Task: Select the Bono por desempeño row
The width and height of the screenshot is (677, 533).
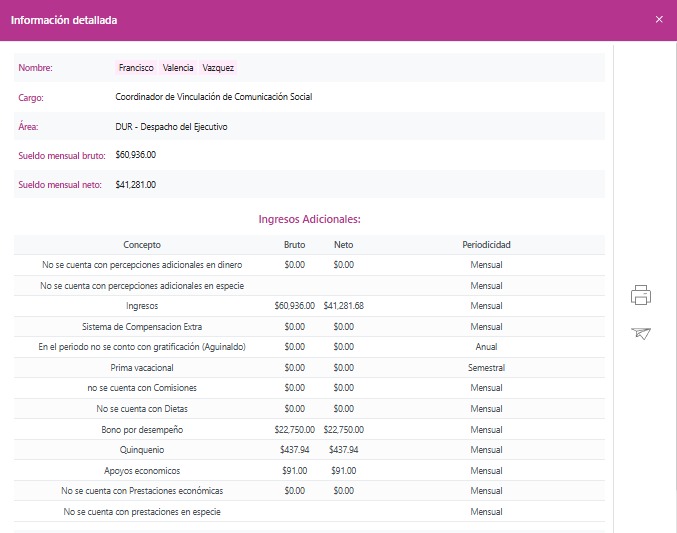Action: coord(141,430)
